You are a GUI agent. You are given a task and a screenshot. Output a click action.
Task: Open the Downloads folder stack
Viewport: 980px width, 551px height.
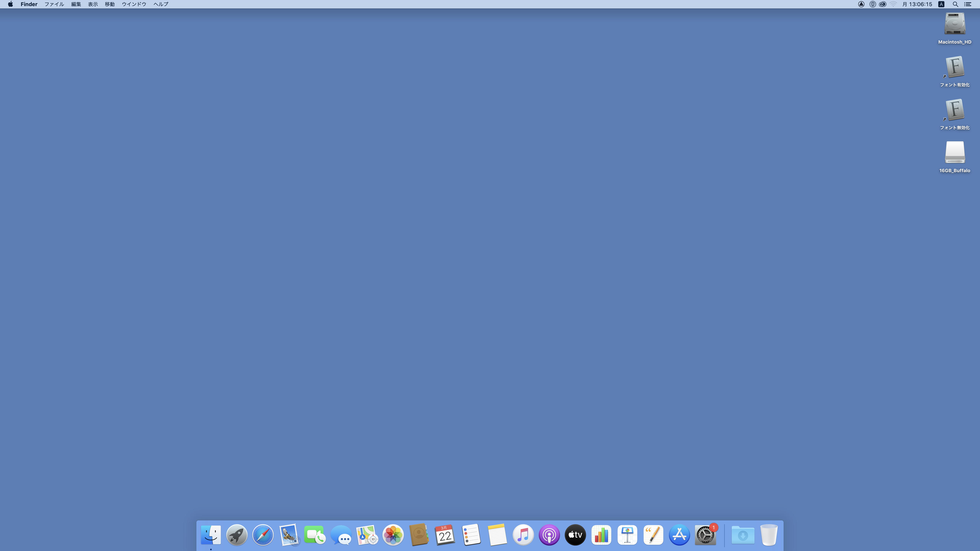743,535
